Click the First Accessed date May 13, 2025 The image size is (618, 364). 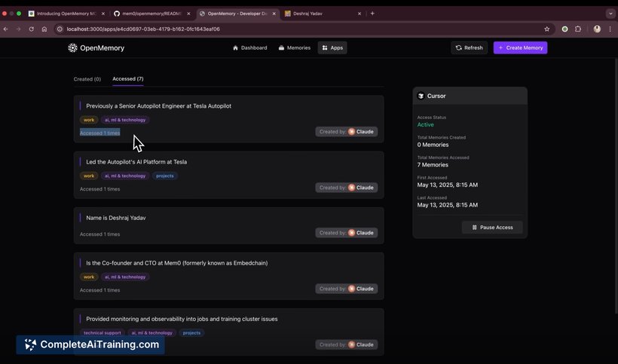[x=448, y=185]
